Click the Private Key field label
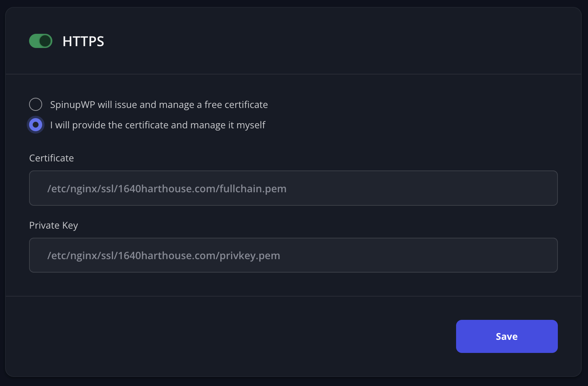 53,225
